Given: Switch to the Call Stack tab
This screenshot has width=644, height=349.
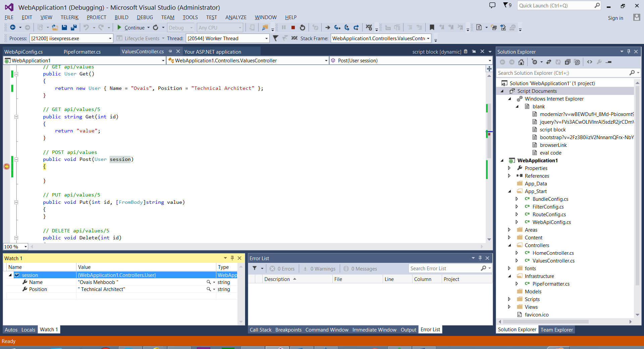Looking at the screenshot, I should [261, 330].
